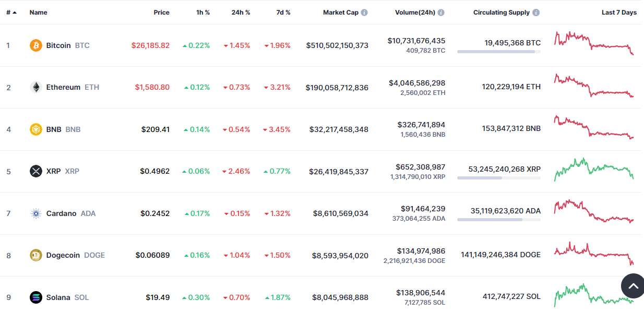Click Bitcoin price $26,185.82
The width and height of the screenshot is (644, 312).
click(x=150, y=45)
